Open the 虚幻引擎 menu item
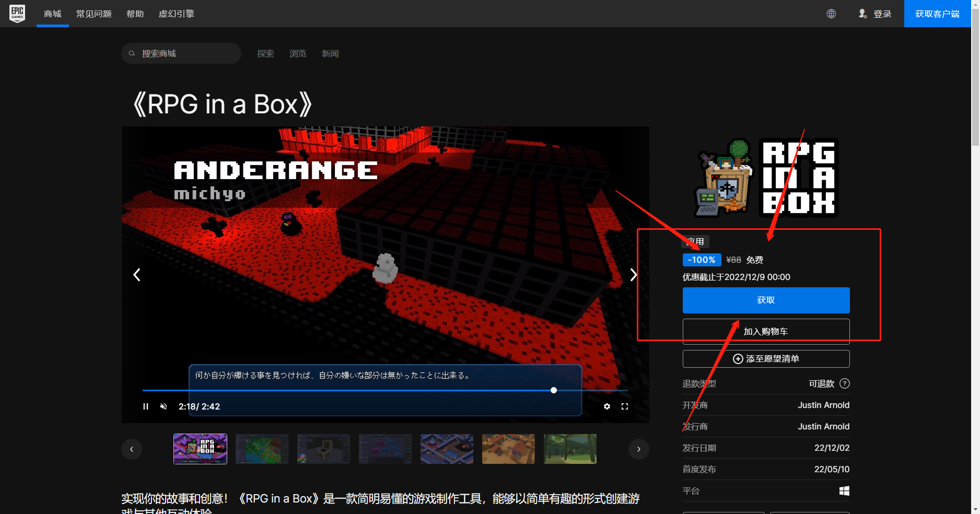The height and width of the screenshot is (514, 980). click(176, 14)
